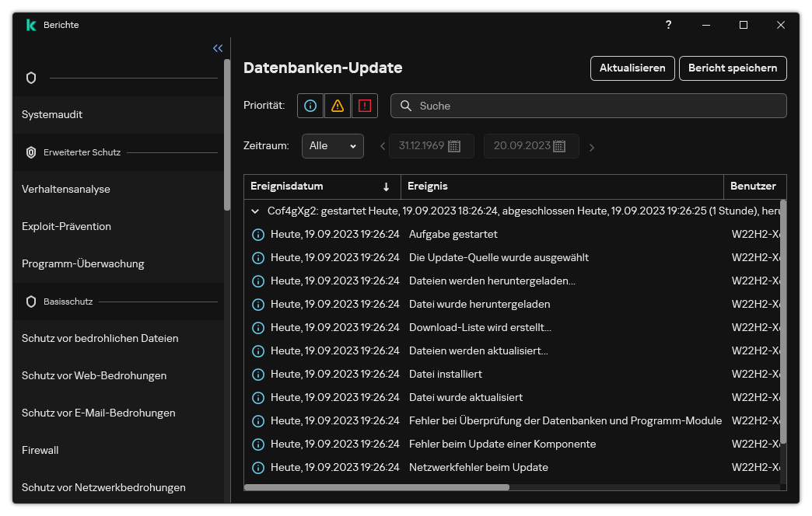
Task: Click the help question mark icon
Action: coord(668,25)
